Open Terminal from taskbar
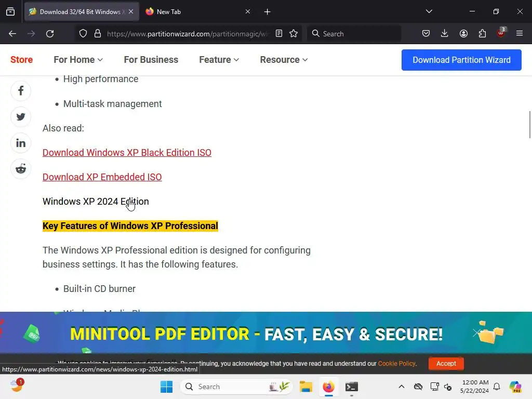 [352, 387]
